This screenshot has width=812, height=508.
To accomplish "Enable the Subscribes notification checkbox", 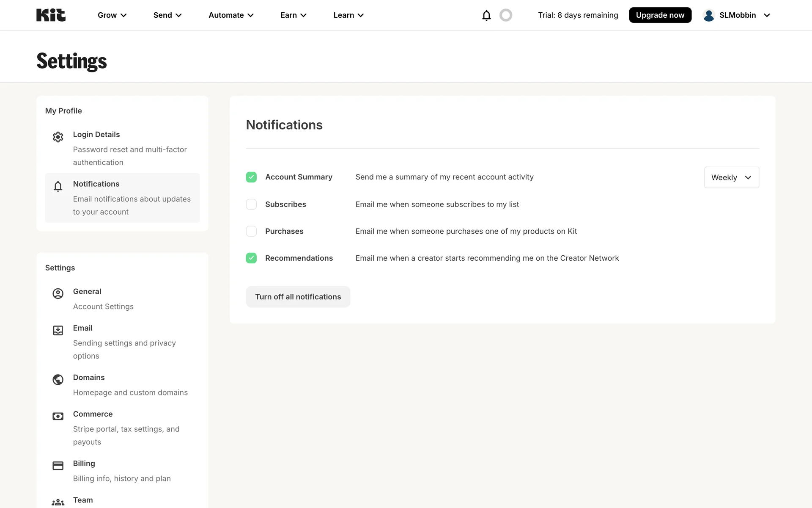I will click(x=251, y=204).
